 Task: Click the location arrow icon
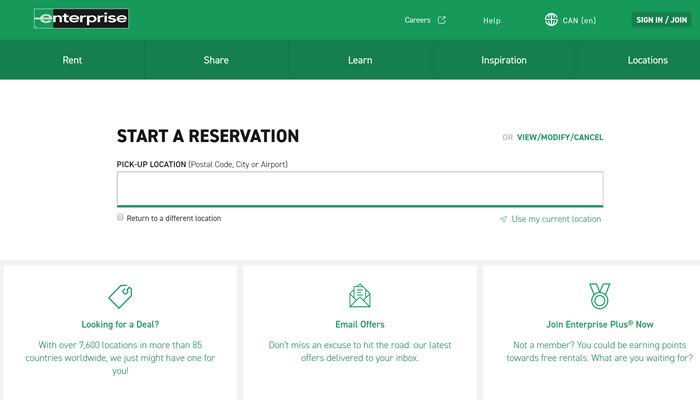click(503, 219)
